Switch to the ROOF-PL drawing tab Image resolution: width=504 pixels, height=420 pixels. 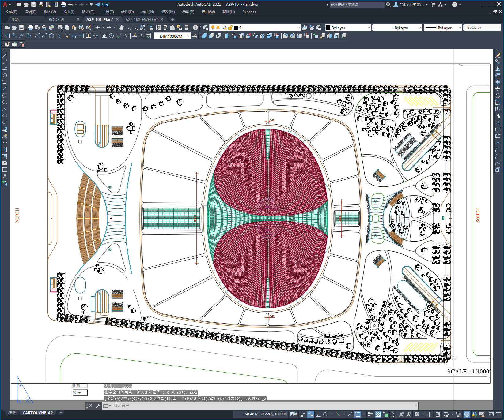coord(57,19)
